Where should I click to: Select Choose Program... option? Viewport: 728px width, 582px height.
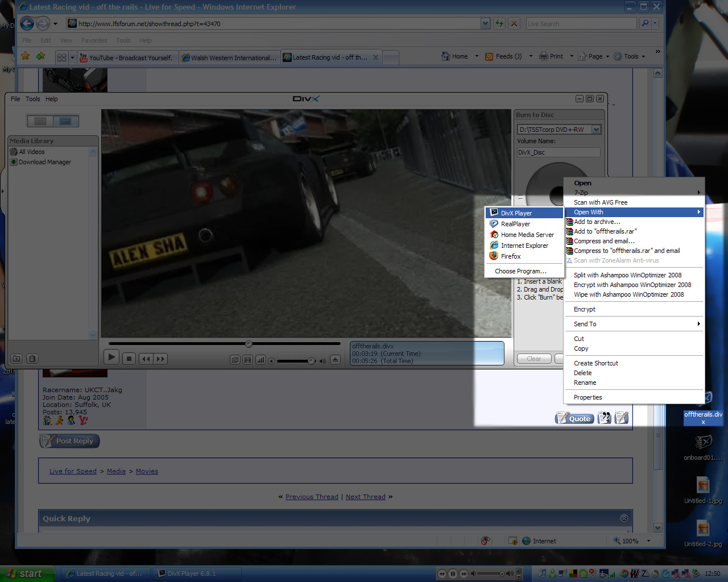click(524, 271)
